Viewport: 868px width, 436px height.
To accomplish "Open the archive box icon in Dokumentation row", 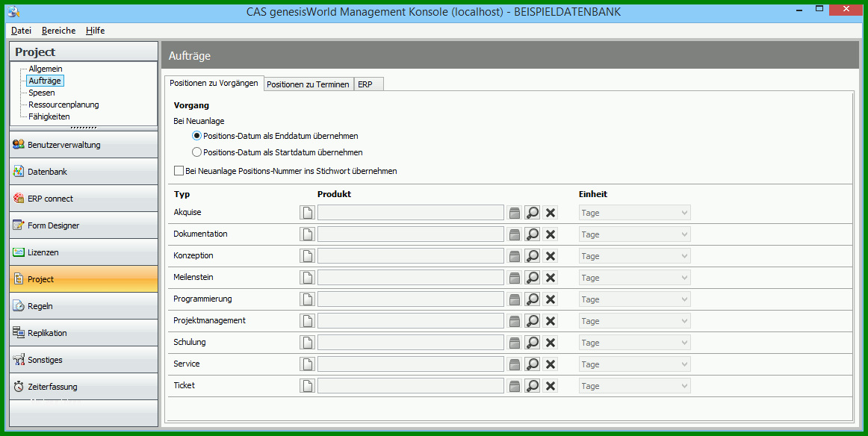I will pos(514,234).
